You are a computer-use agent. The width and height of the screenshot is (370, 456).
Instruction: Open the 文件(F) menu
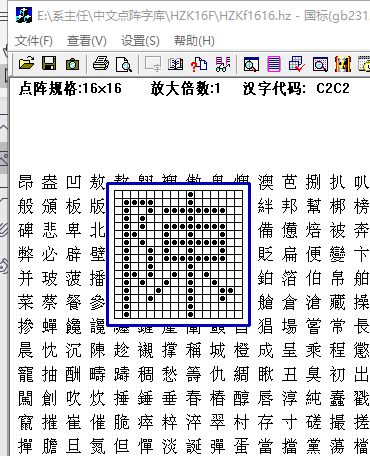point(34,41)
